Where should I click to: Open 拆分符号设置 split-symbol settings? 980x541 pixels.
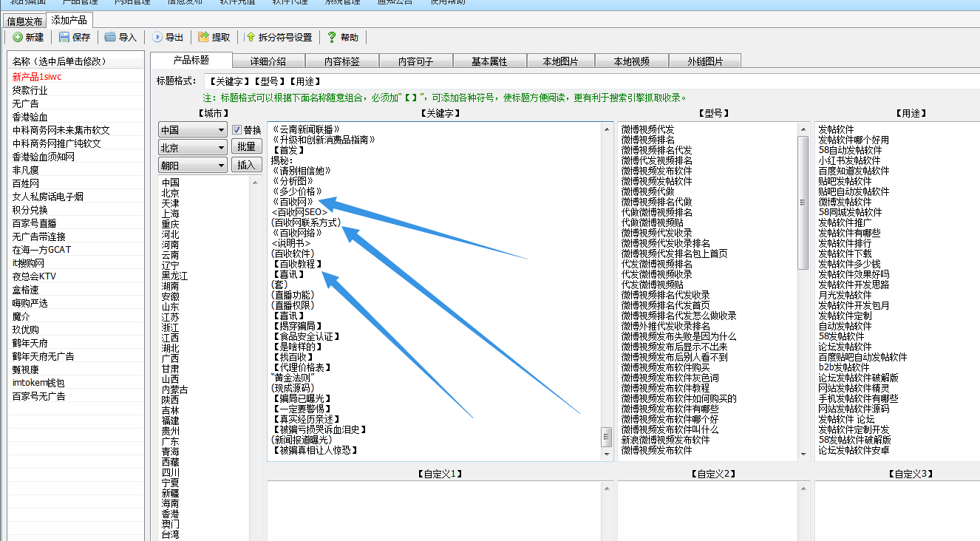tap(279, 37)
